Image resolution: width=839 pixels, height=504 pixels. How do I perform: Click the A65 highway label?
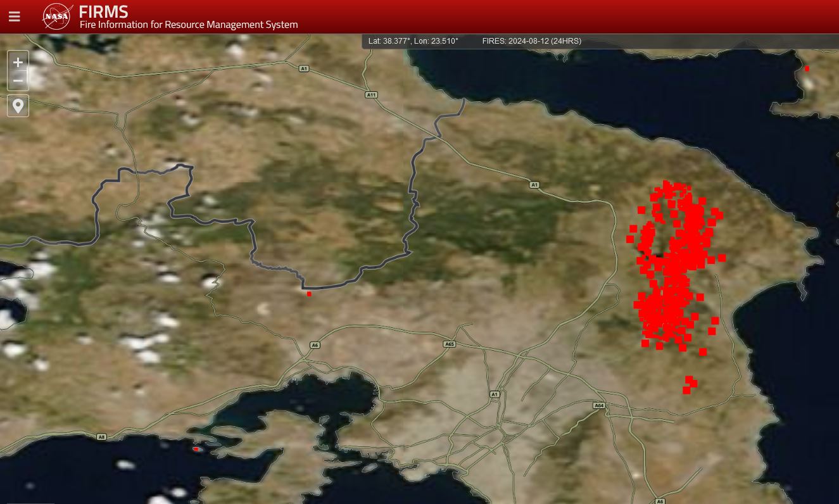point(449,344)
